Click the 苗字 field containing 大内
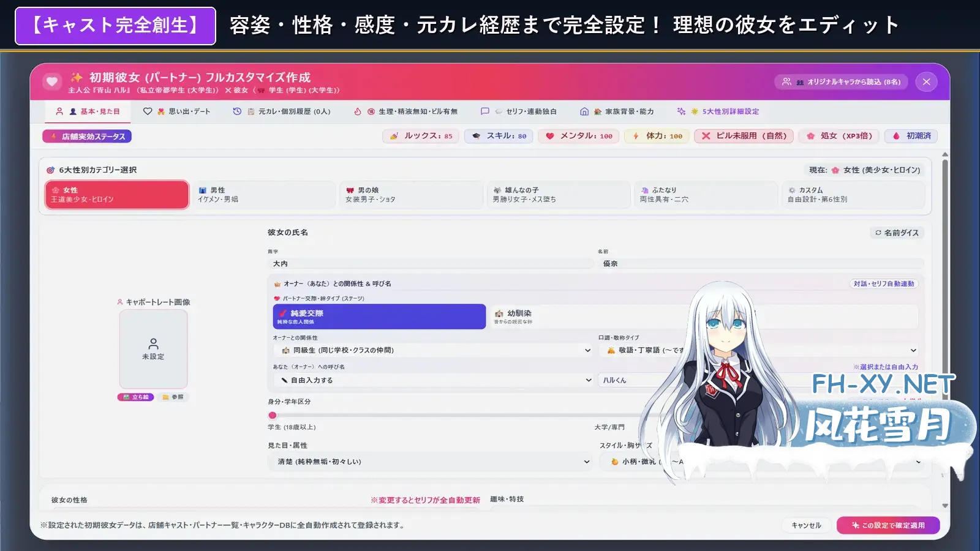Image resolution: width=980 pixels, height=551 pixels. pyautogui.click(x=431, y=263)
